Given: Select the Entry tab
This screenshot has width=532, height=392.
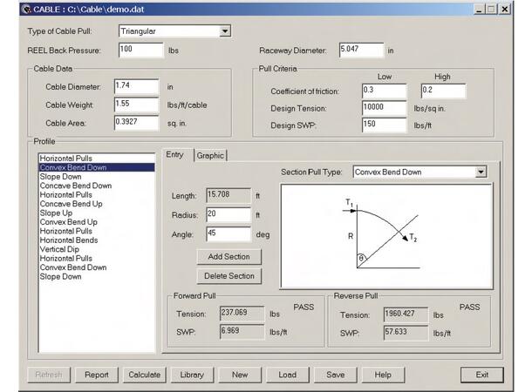Looking at the screenshot, I should tap(174, 155).
